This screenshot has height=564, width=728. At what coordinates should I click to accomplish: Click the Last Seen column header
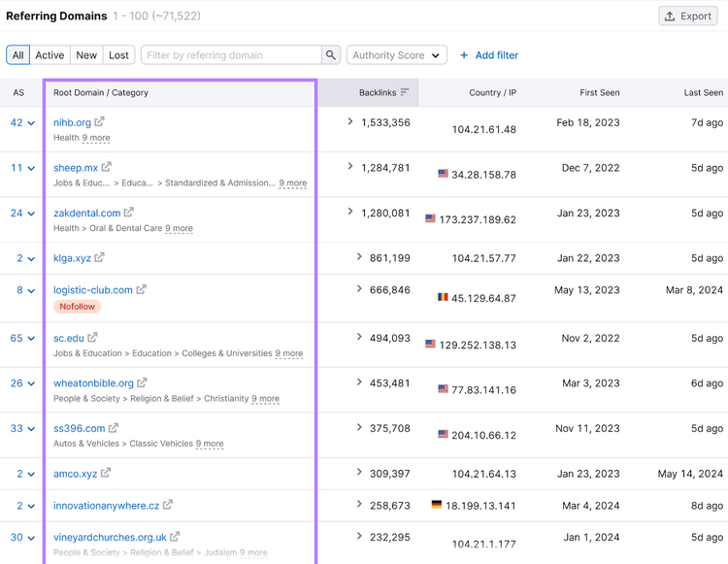coord(703,93)
